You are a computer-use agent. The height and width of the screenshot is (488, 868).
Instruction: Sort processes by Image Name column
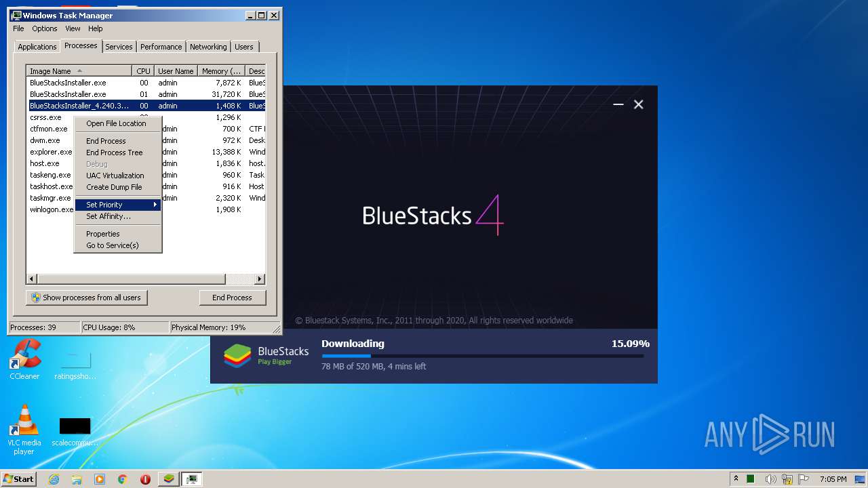click(79, 71)
